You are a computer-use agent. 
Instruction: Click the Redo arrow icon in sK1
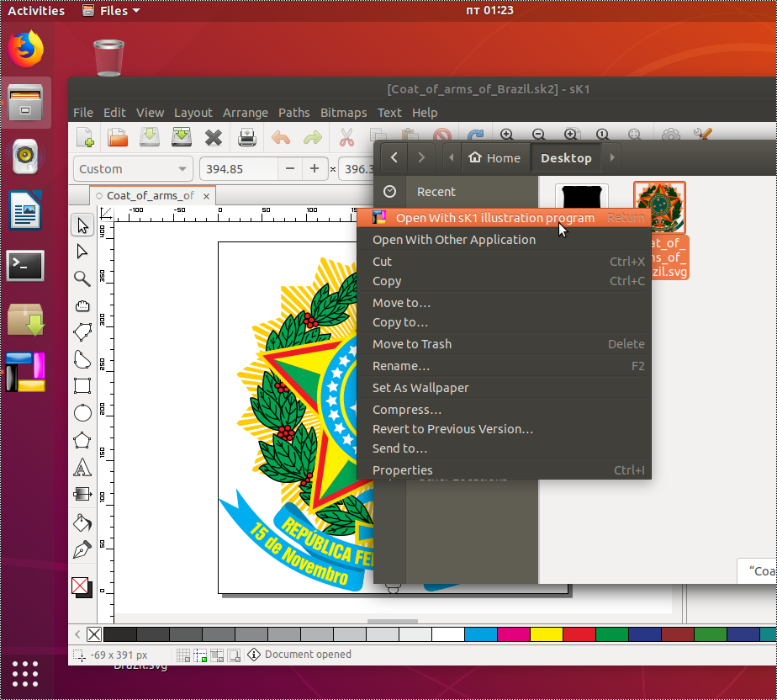312,137
